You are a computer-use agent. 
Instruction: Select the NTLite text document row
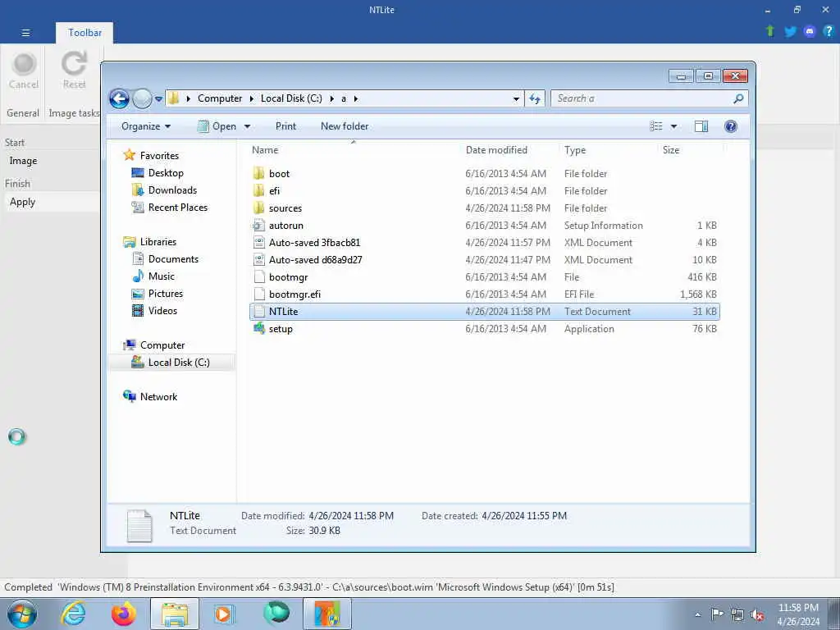pyautogui.click(x=485, y=312)
